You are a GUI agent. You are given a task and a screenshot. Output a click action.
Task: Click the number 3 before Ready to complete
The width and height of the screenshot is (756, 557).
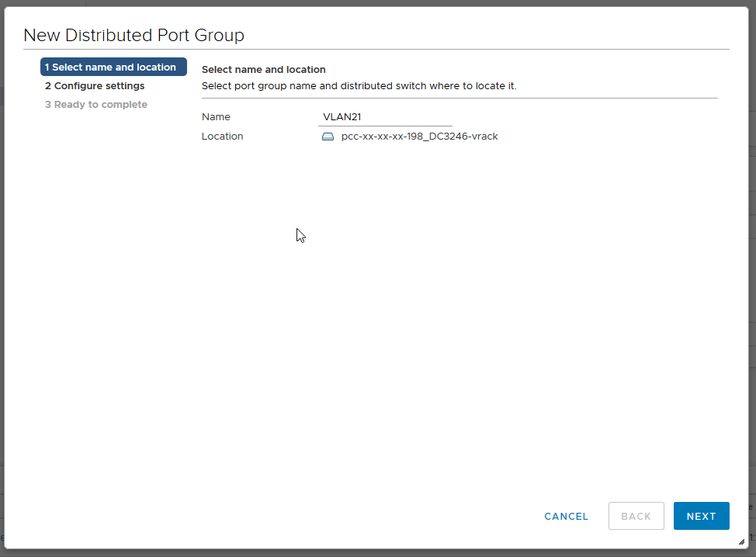tap(48, 105)
